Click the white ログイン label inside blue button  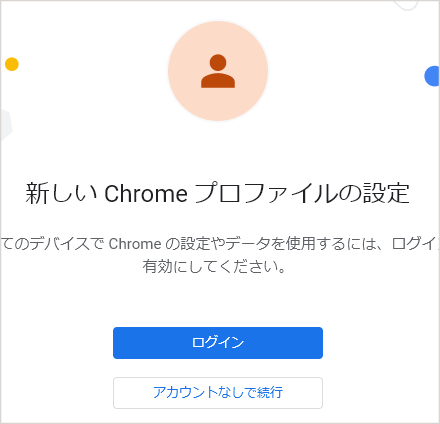(x=218, y=343)
